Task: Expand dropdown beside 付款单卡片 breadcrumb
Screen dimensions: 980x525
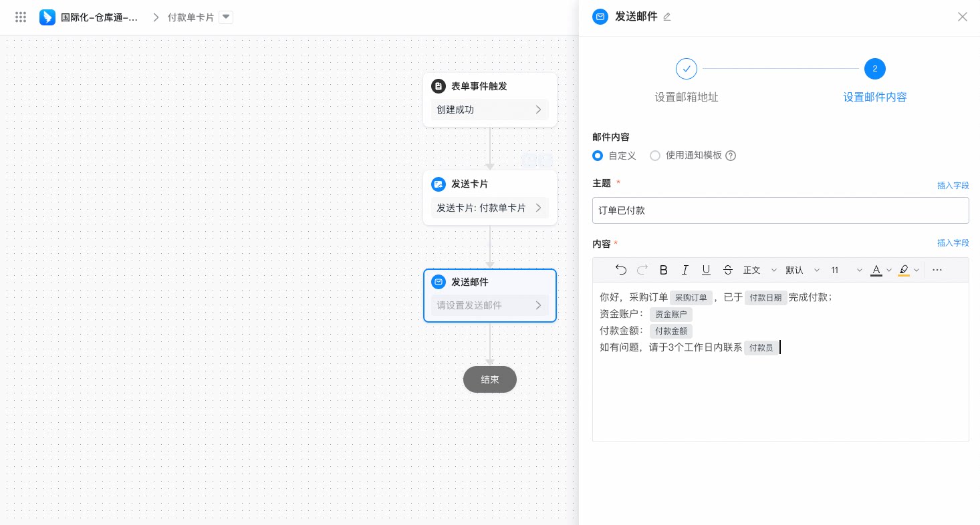Action: pos(226,17)
